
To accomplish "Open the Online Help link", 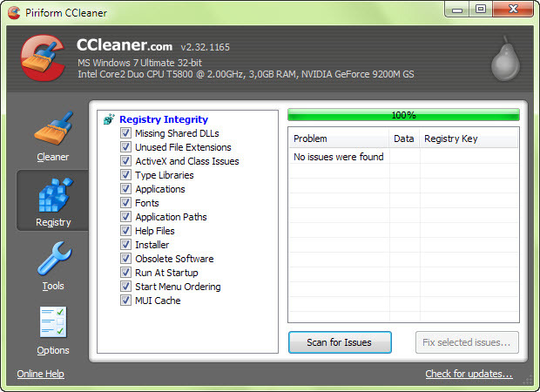I will (41, 374).
